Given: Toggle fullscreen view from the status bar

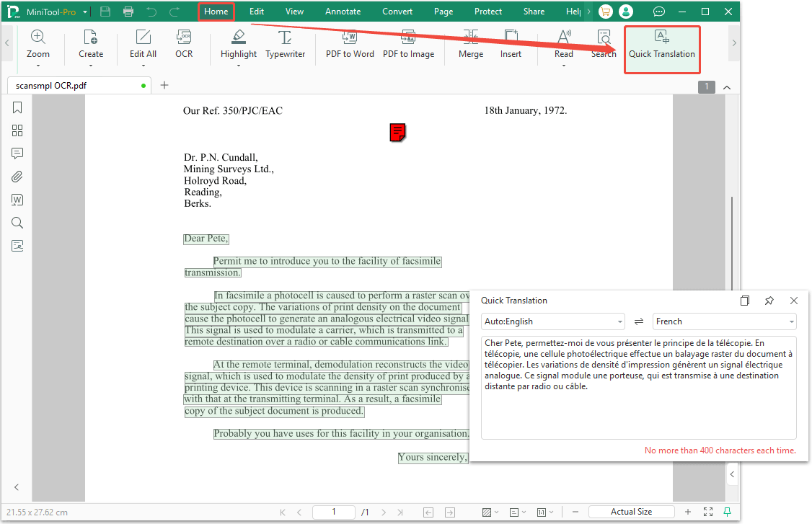Looking at the screenshot, I should tap(707, 511).
